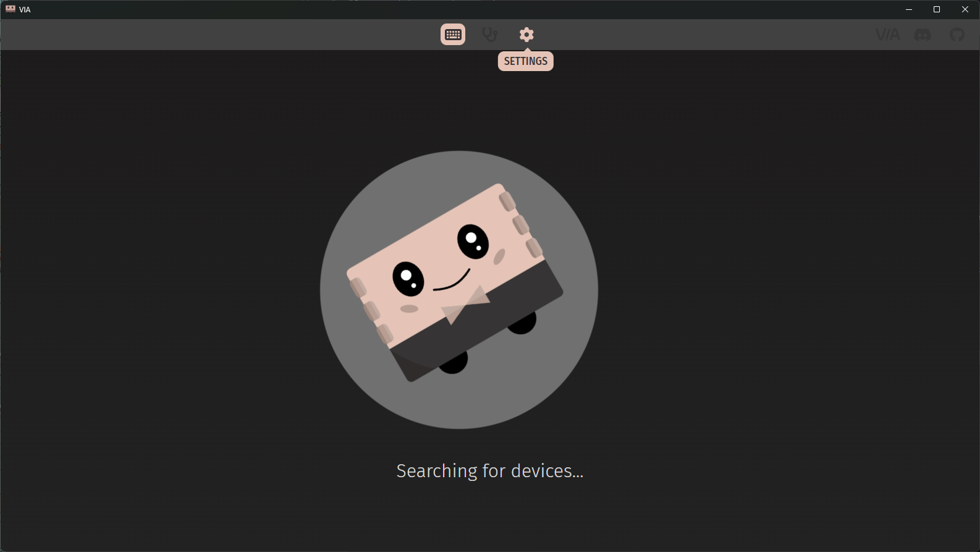The height and width of the screenshot is (552, 980).
Task: Open the Settings gear tab
Action: pos(526,35)
